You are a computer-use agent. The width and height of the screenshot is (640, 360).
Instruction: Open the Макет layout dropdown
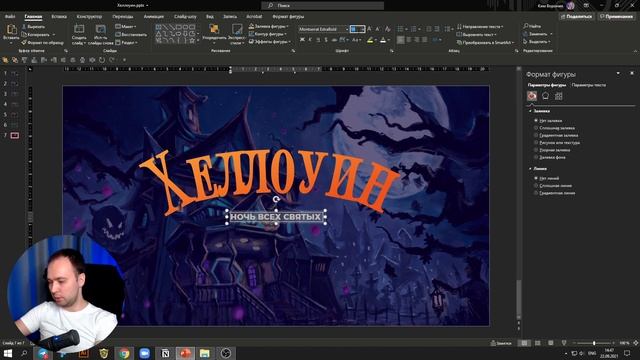click(x=126, y=27)
